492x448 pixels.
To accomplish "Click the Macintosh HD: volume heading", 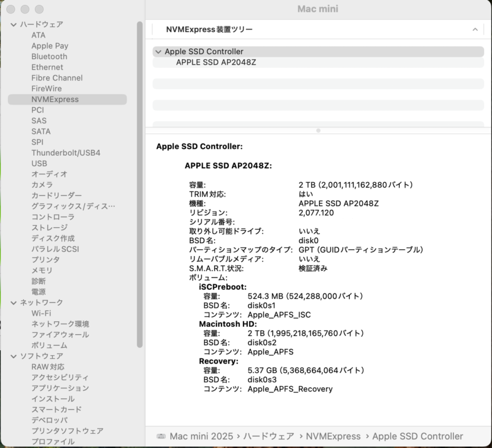I will [x=228, y=324].
